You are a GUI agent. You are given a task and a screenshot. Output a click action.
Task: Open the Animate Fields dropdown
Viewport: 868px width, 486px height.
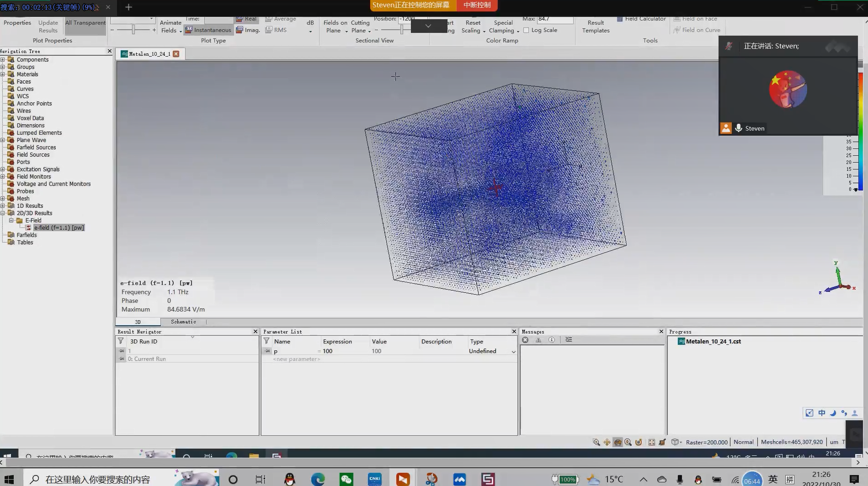[170, 26]
